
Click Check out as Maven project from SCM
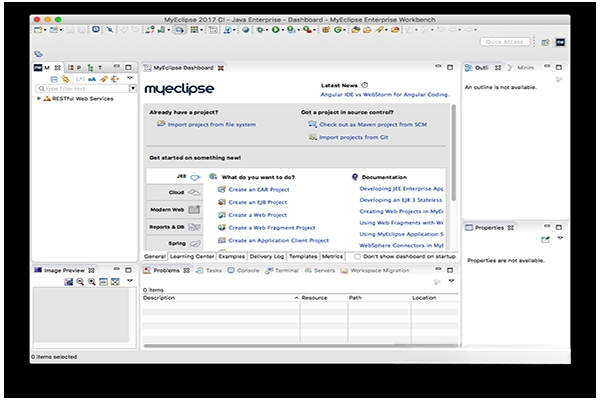(x=373, y=124)
